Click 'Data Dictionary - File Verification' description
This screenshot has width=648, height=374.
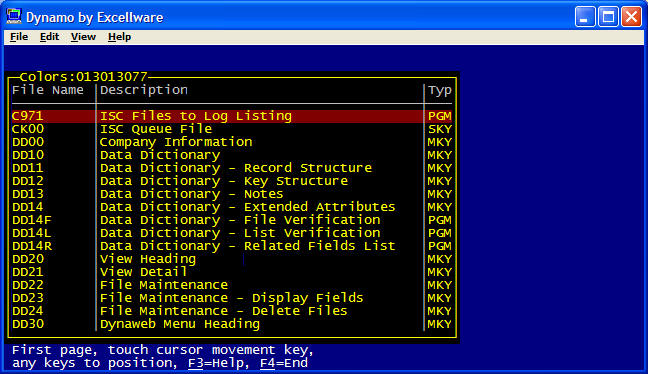click(x=240, y=220)
